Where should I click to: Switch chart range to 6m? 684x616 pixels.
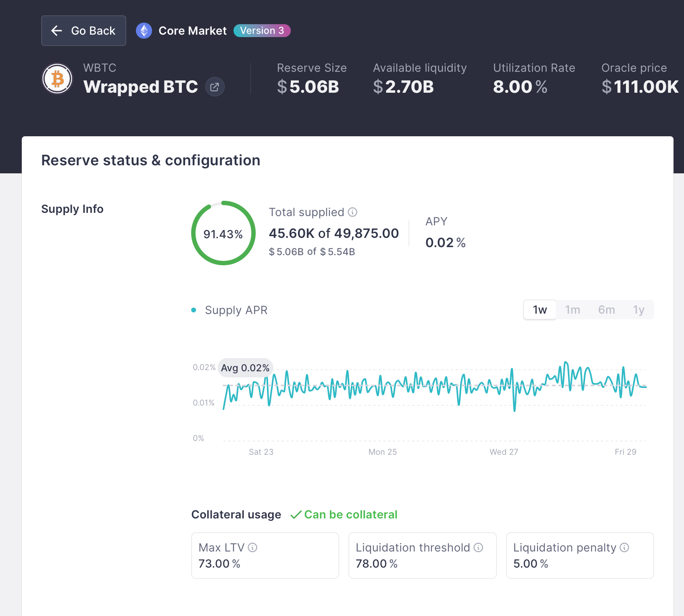click(x=607, y=310)
